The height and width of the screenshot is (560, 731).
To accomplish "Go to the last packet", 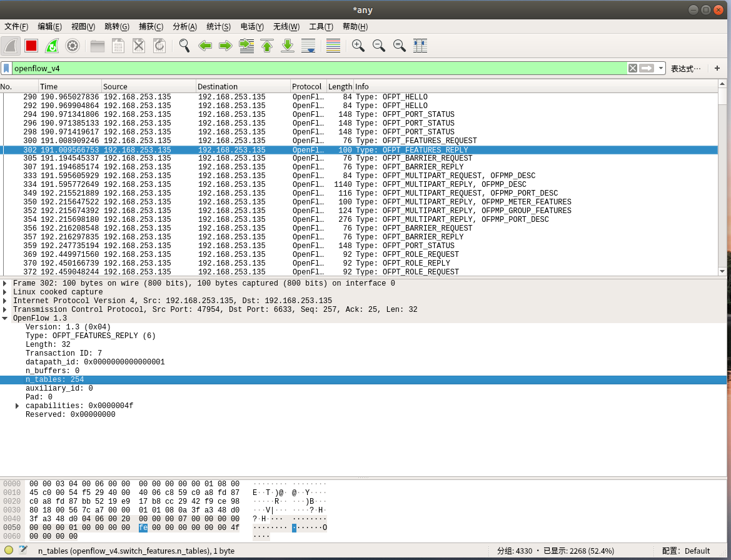I will 287,46.
